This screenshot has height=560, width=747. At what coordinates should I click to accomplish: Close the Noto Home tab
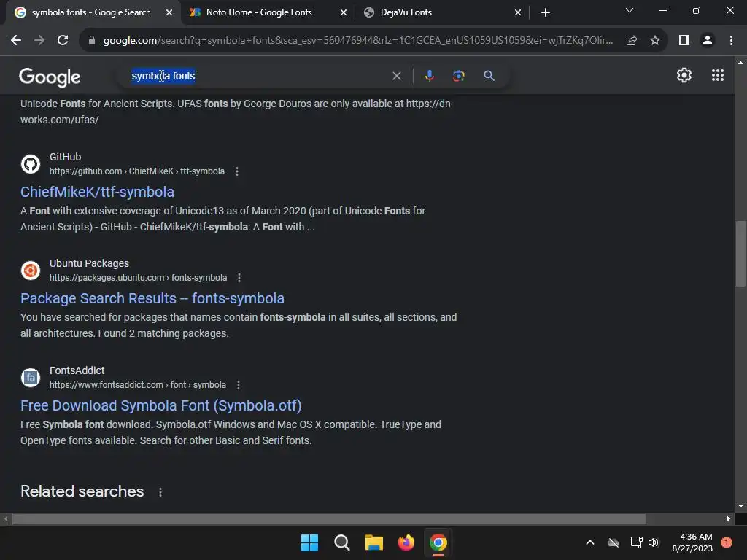pos(344,12)
